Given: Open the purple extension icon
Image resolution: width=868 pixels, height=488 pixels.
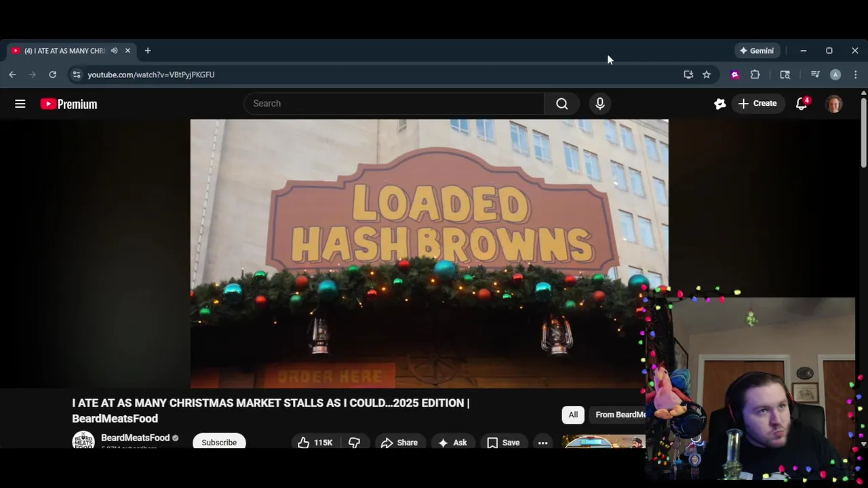Looking at the screenshot, I should [734, 75].
